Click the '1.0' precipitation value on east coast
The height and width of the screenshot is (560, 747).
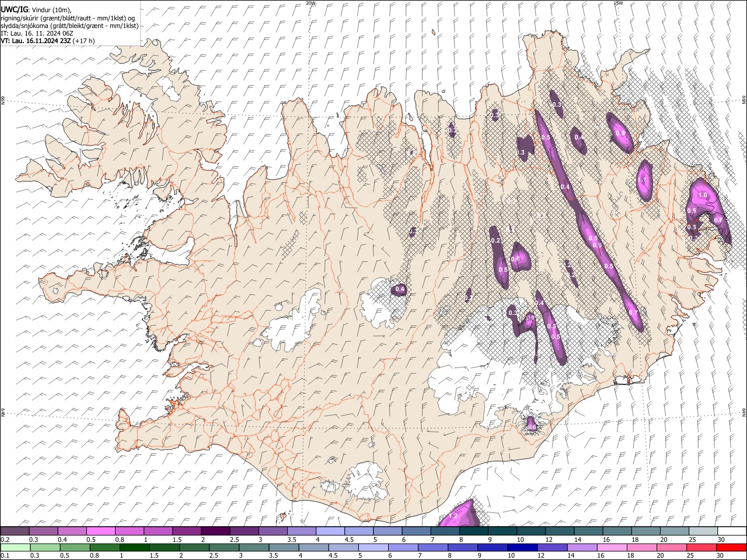703,195
